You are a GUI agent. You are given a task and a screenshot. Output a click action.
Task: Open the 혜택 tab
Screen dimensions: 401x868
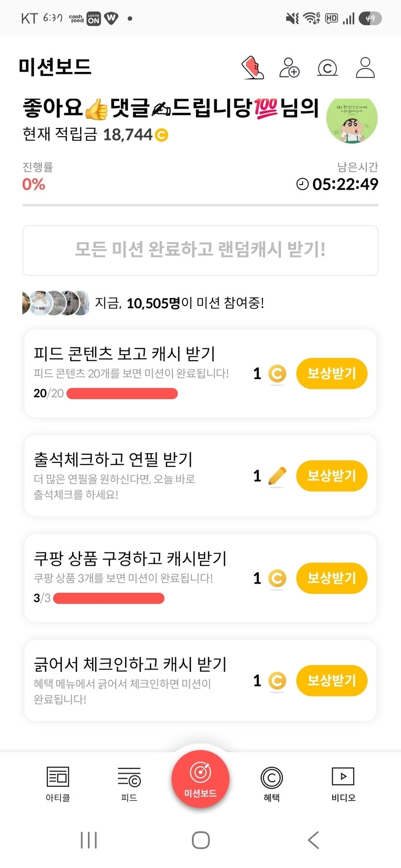[x=272, y=784]
